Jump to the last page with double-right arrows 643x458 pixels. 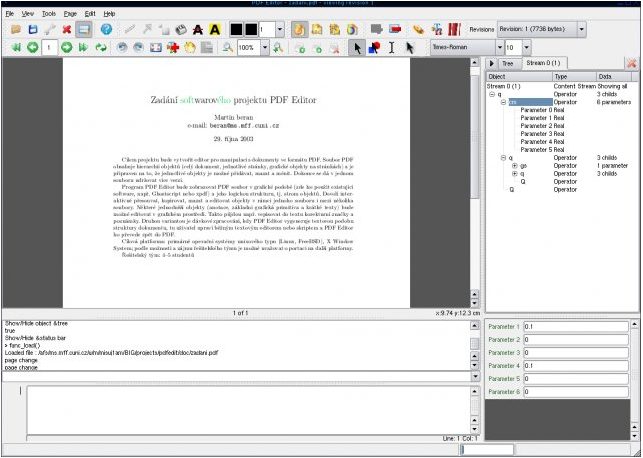83,48
